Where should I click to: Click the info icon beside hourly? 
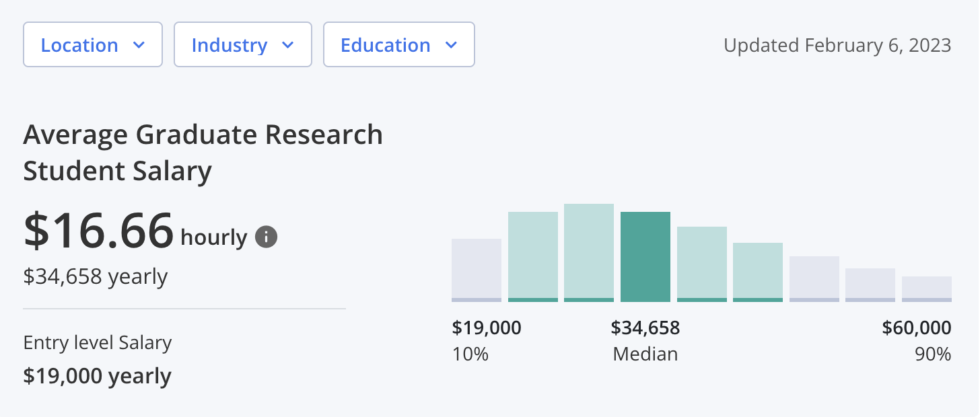[266, 237]
